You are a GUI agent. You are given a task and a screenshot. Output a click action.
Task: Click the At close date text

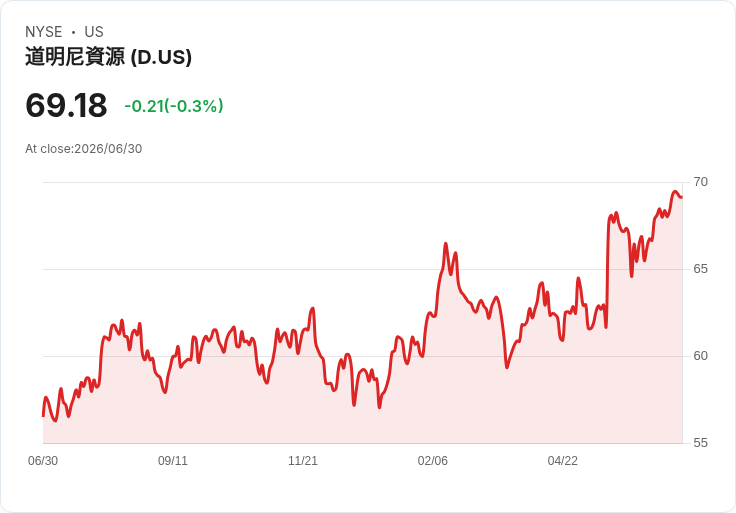point(84,149)
